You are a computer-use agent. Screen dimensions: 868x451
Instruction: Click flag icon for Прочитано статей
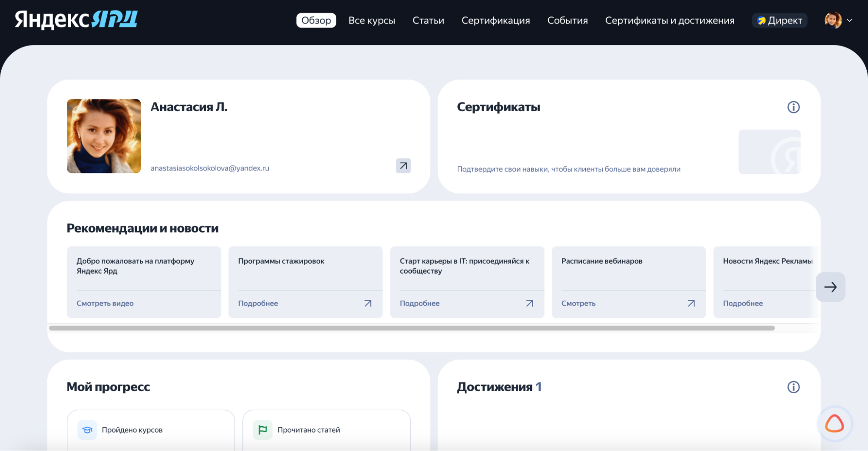coord(263,430)
